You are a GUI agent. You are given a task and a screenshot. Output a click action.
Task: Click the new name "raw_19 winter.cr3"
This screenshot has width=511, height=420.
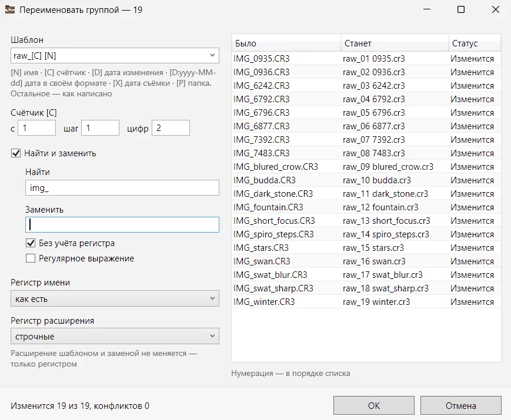[376, 302]
